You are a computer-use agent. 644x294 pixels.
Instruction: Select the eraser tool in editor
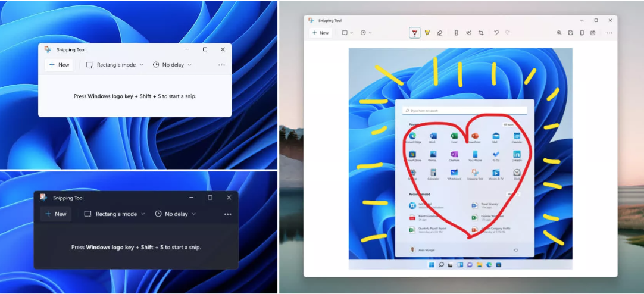pos(440,33)
